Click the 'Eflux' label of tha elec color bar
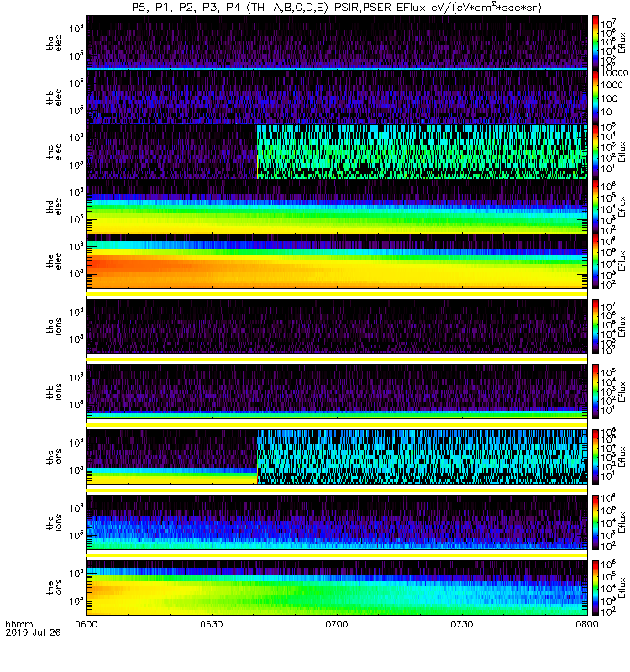The width and height of the screenshot is (630, 672). [622, 43]
